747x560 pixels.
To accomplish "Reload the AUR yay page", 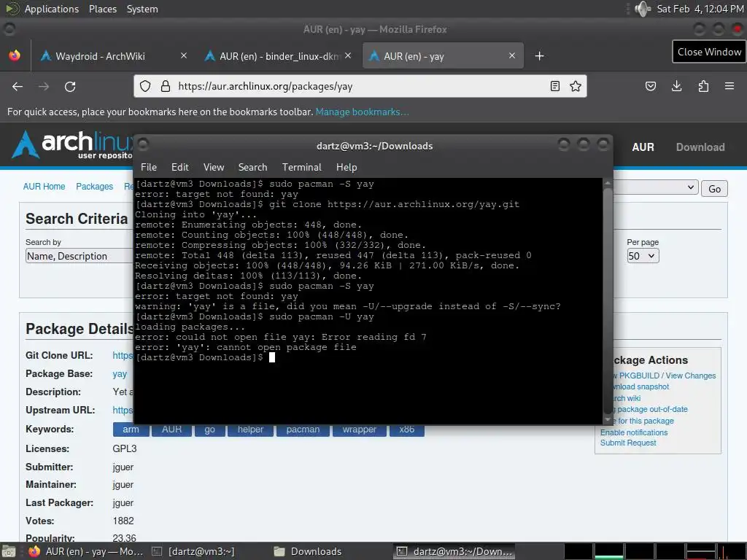I will [x=70, y=87].
